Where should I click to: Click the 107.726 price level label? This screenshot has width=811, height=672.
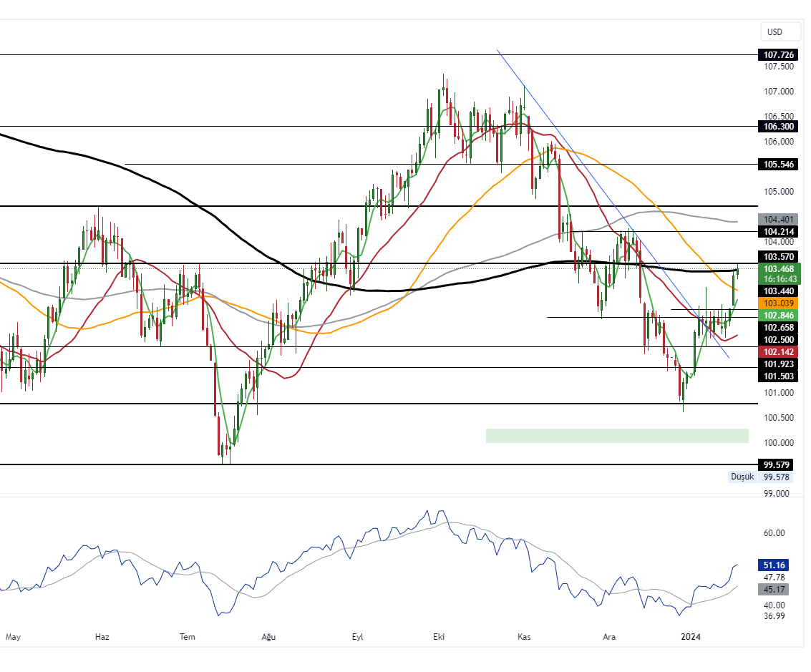779,55
